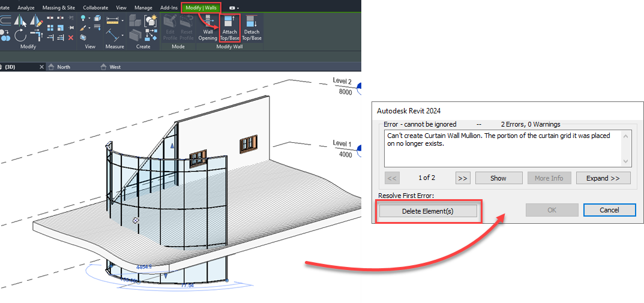Open the Analyze ribbon tab

tap(26, 8)
